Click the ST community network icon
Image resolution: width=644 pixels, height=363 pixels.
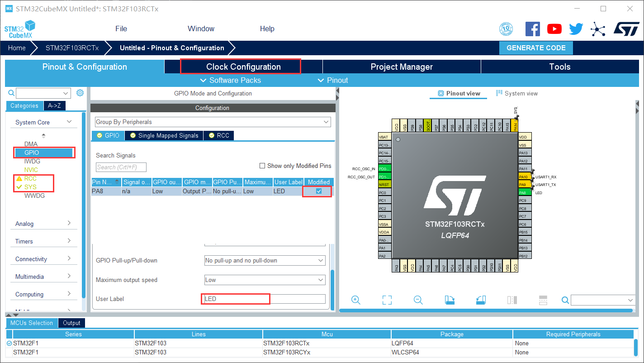click(x=598, y=29)
